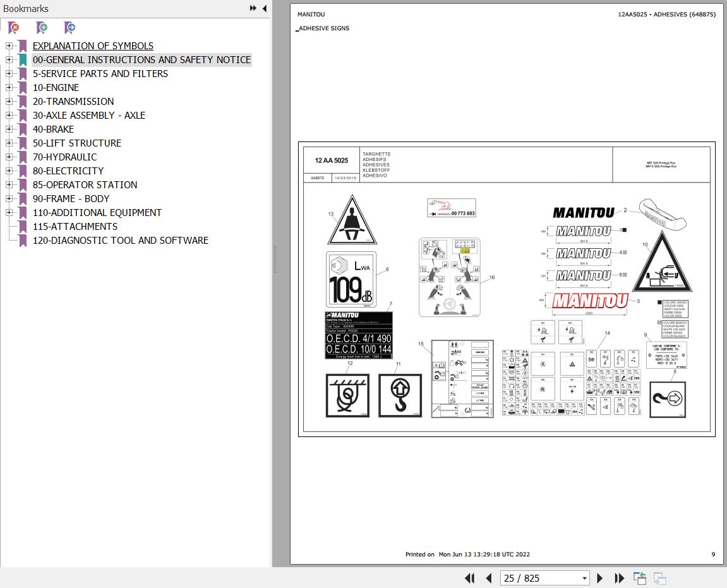Select 00-GENERAL INSTRUCTIONS AND SAFETY NOTICE bookmark
727x588 pixels.
point(141,60)
